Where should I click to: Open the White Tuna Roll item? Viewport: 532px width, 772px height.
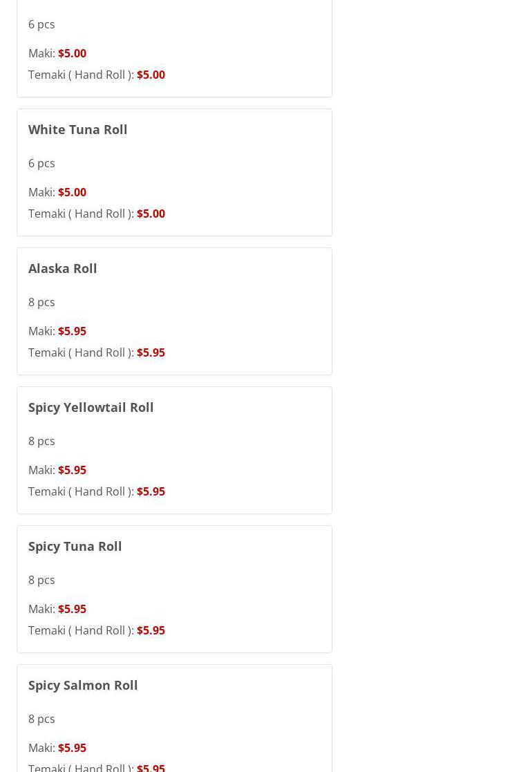[77, 129]
